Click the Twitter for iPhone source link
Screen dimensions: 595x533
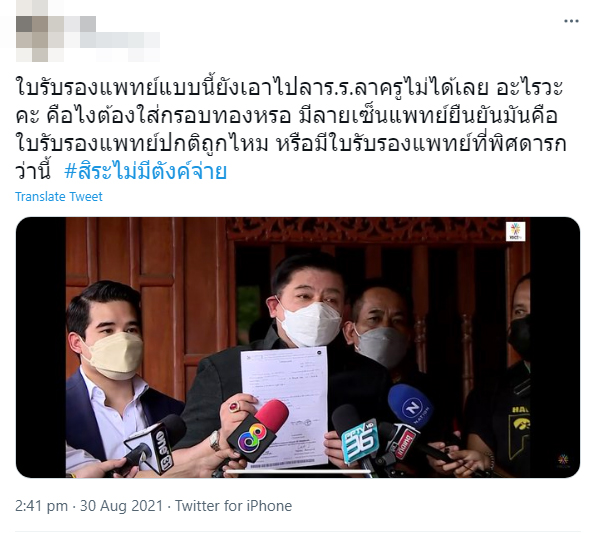(x=233, y=506)
